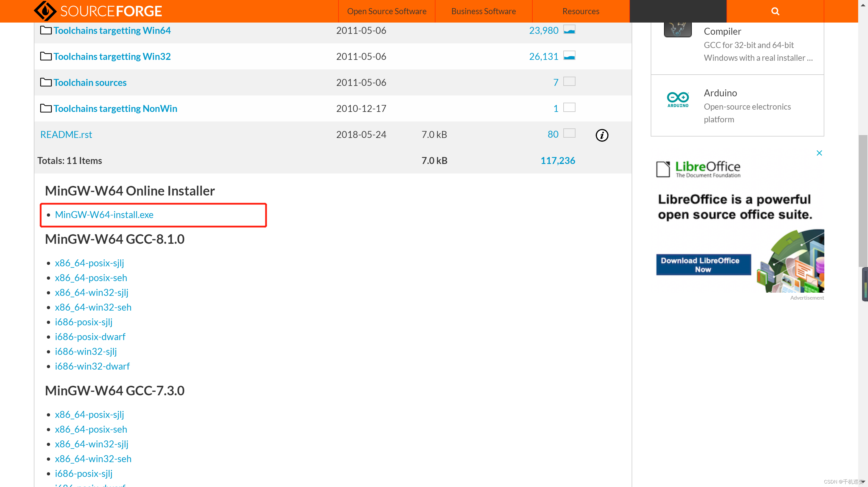Open download stats chart for NonWin toolchains
Viewport: 868px width, 487px height.
(x=569, y=108)
